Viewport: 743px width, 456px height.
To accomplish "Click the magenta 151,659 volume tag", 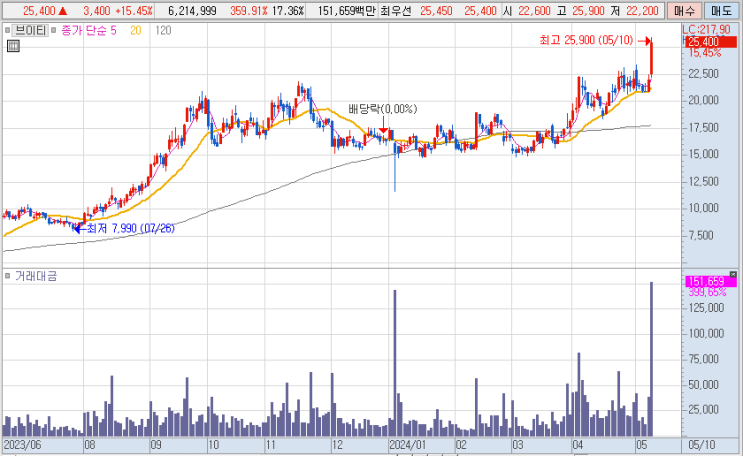I will [x=710, y=282].
